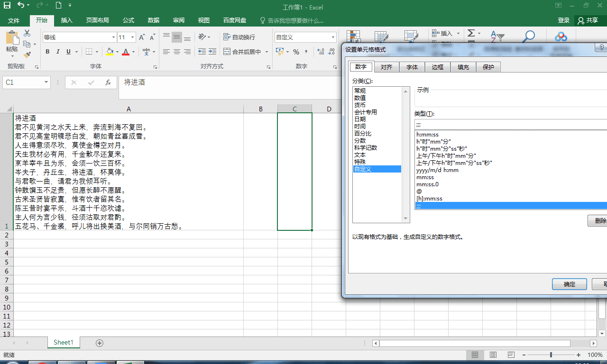607x364 pixels.
Task: Toggle Merge & Center (合并后居中)
Action: 242,52
